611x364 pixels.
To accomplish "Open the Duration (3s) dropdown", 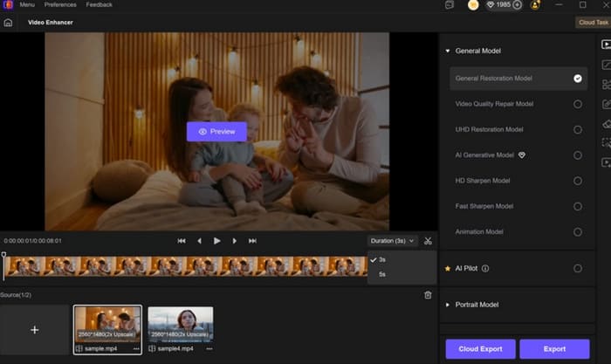I will click(x=393, y=241).
